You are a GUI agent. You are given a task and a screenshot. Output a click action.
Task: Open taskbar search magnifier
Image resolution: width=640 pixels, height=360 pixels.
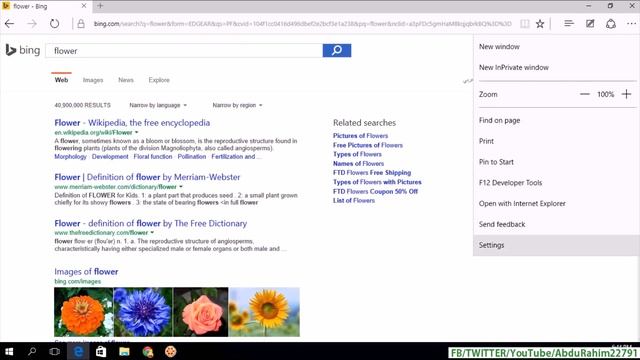coord(32,351)
